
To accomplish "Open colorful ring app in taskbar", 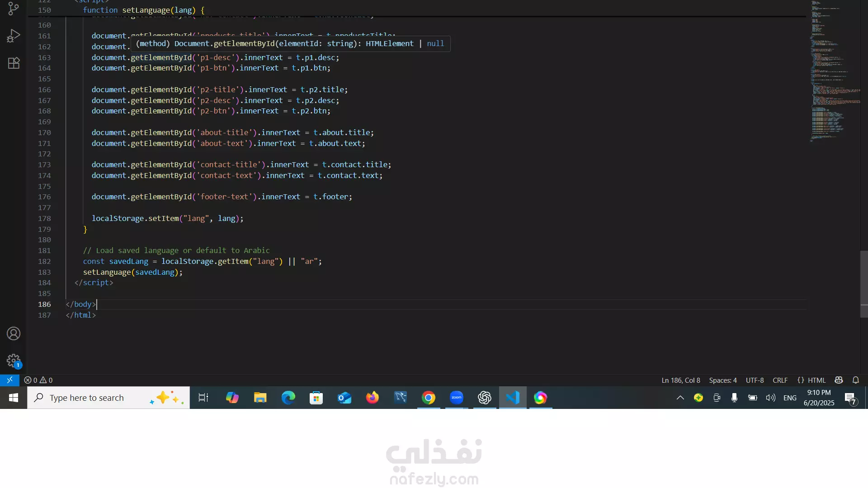I will [540, 398].
